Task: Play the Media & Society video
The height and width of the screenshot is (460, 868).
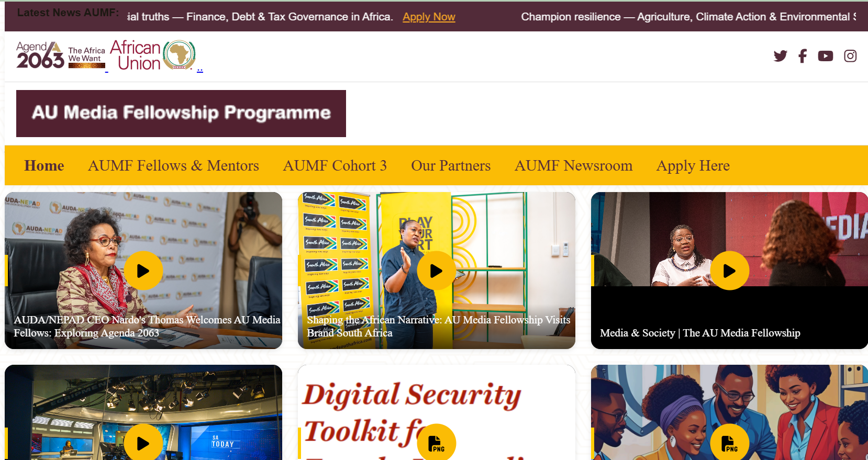Action: click(x=730, y=271)
